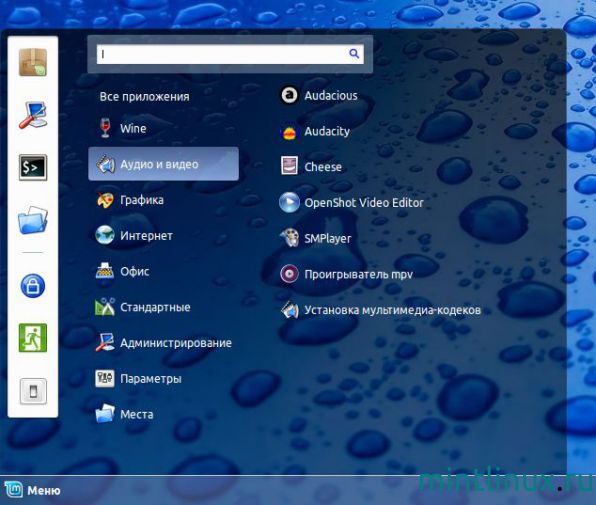
Task: Click the Места folder icon
Action: tap(105, 413)
